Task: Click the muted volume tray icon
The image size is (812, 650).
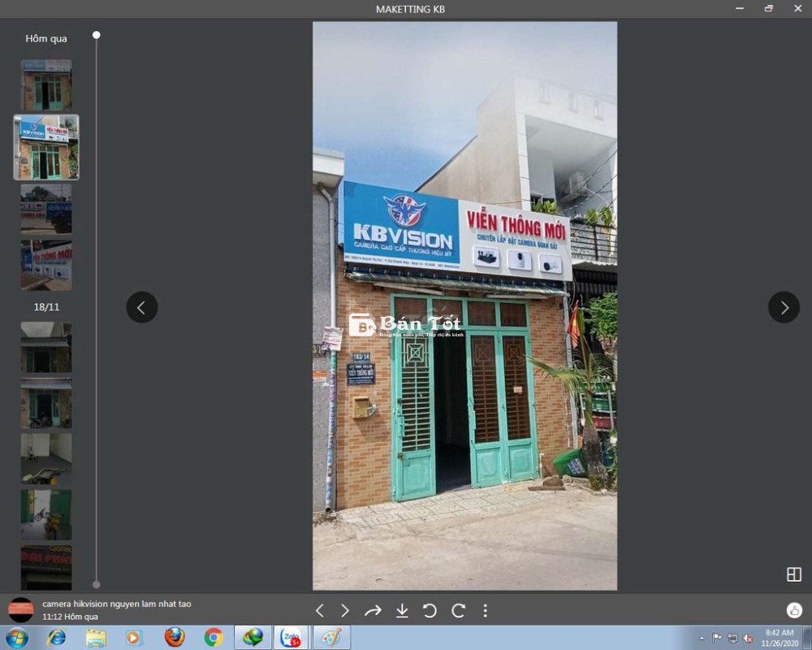Action: pos(748,638)
